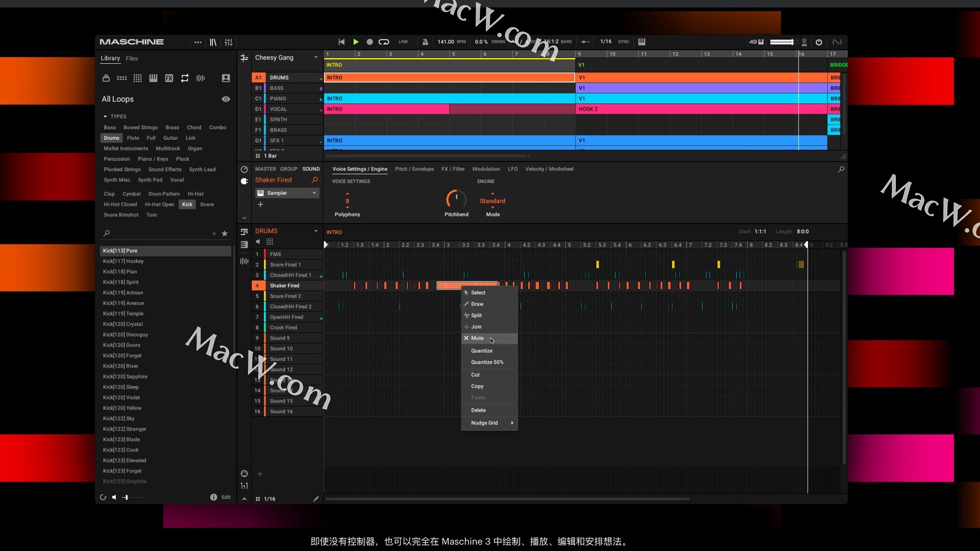This screenshot has height=551, width=980.
Task: Click the magnifier next to Shaker Fired
Action: tap(314, 180)
